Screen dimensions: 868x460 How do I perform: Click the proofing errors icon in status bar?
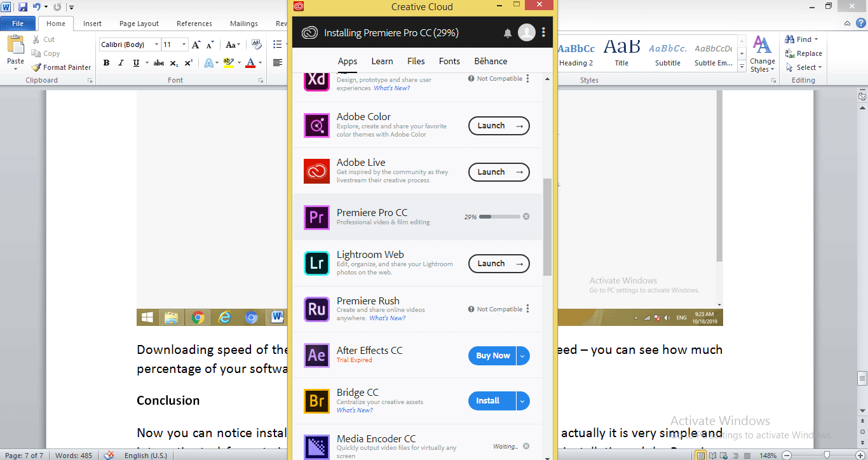tap(109, 455)
